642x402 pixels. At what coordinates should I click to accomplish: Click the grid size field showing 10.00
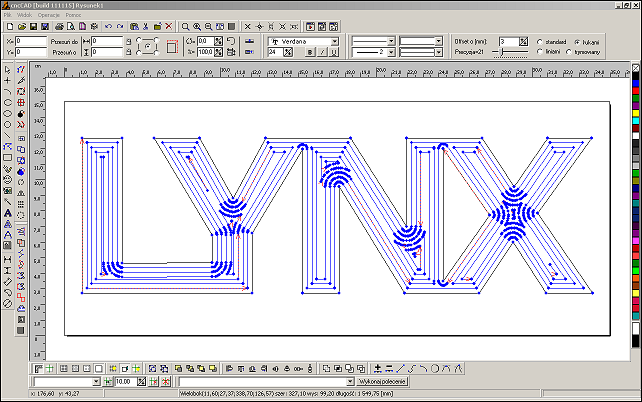click(x=125, y=382)
